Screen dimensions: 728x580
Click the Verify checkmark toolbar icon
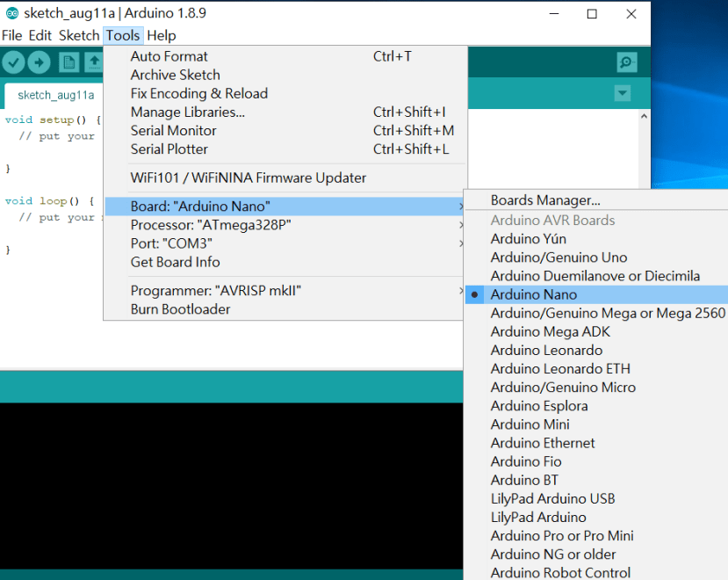13,62
